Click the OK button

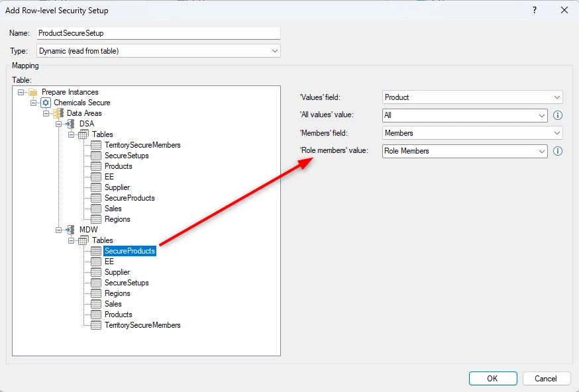[493, 378]
